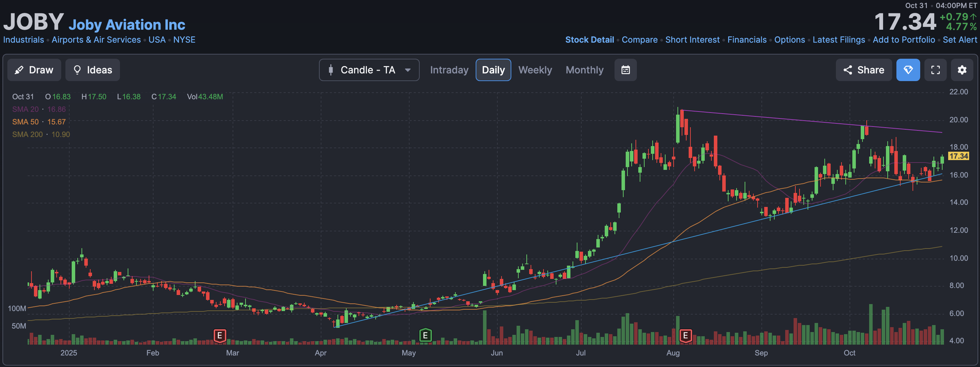Click the 20.00 price axis label
This screenshot has height=367, width=980.
click(x=958, y=120)
